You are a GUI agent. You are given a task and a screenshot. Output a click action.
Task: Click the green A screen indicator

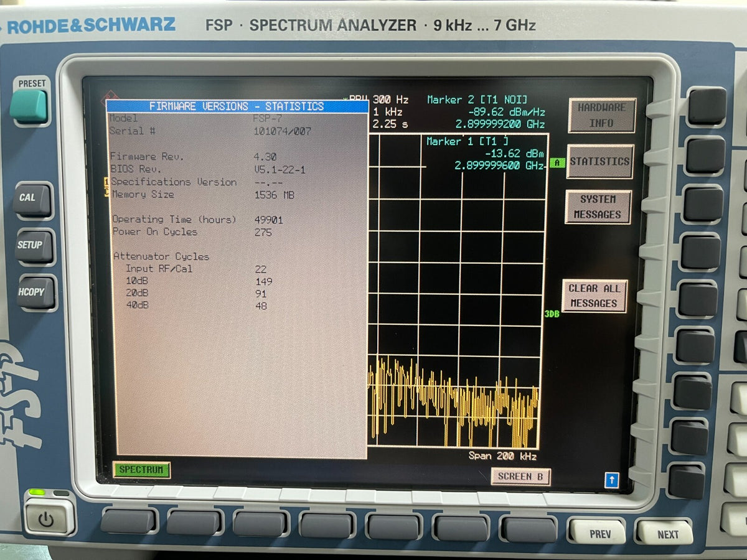(x=558, y=164)
